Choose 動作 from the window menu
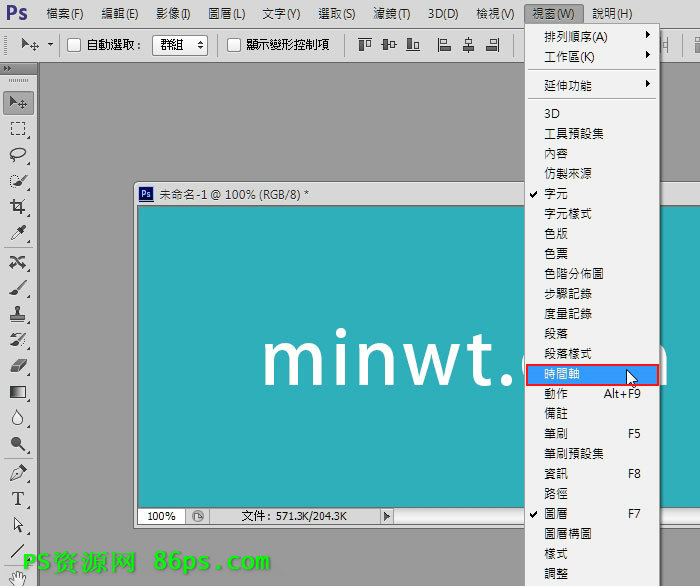700x586 pixels. [x=592, y=394]
